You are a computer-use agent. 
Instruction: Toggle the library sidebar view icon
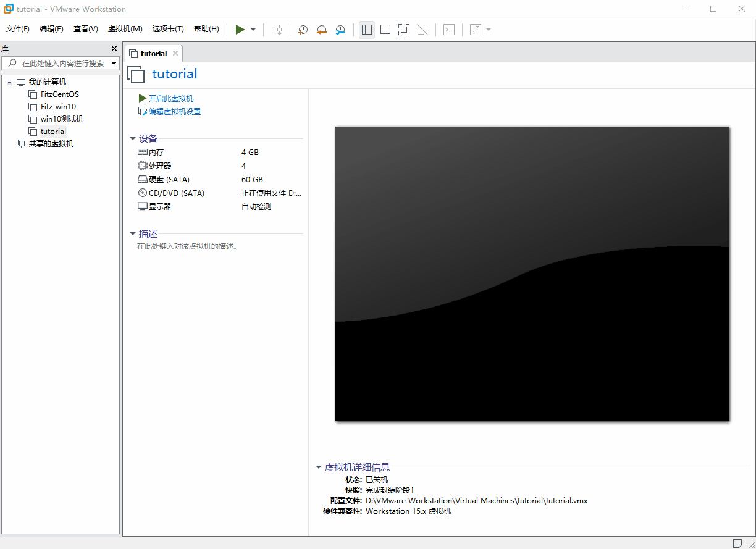(367, 30)
